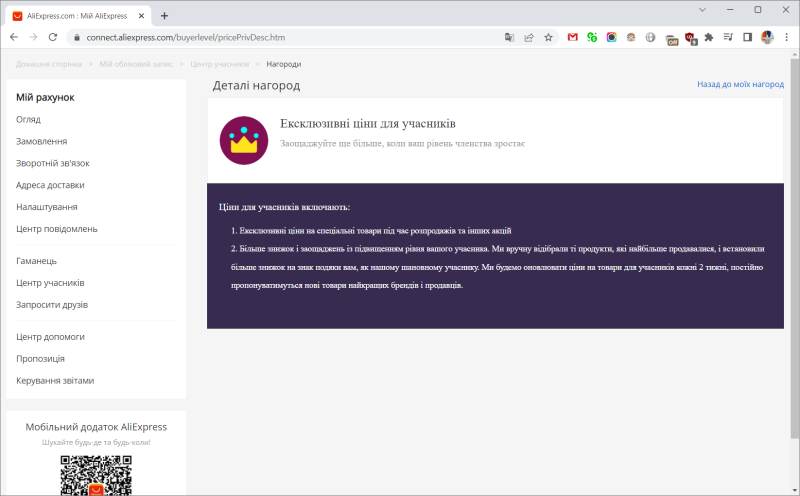Open Chrome three-dot menu

(x=786, y=37)
